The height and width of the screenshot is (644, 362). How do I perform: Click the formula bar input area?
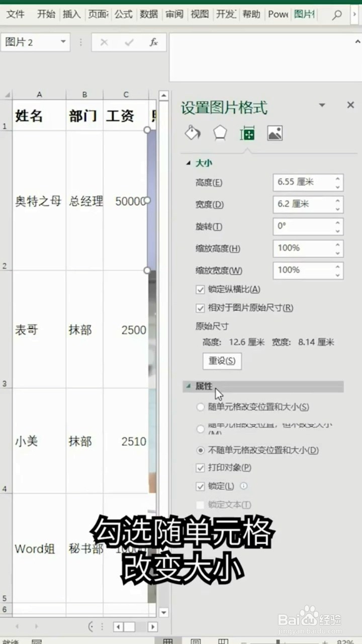(265, 57)
